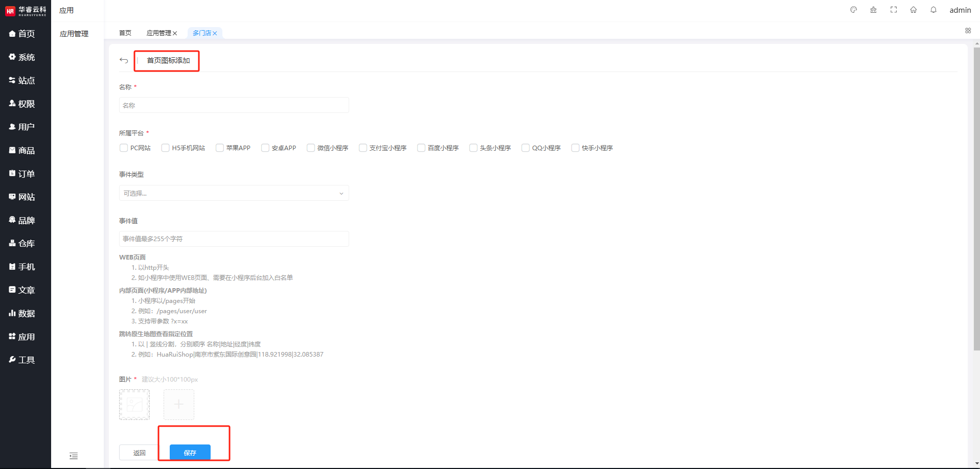
Task: Collapse the sidebar menu icon
Action: (74, 456)
